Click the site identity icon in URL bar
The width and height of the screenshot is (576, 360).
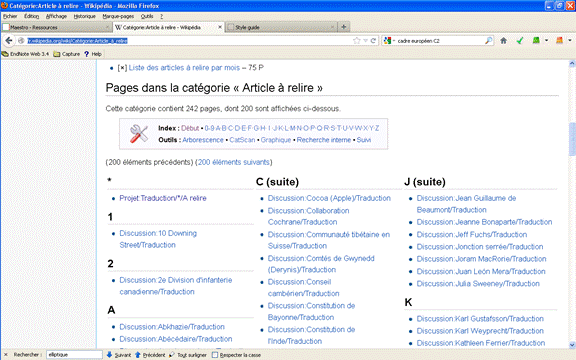point(21,41)
